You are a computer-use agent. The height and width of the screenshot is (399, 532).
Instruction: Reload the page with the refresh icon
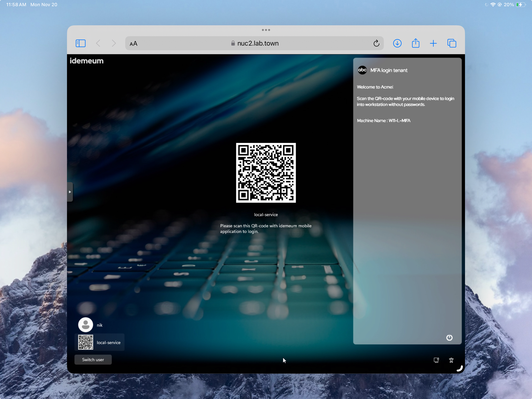point(376,43)
